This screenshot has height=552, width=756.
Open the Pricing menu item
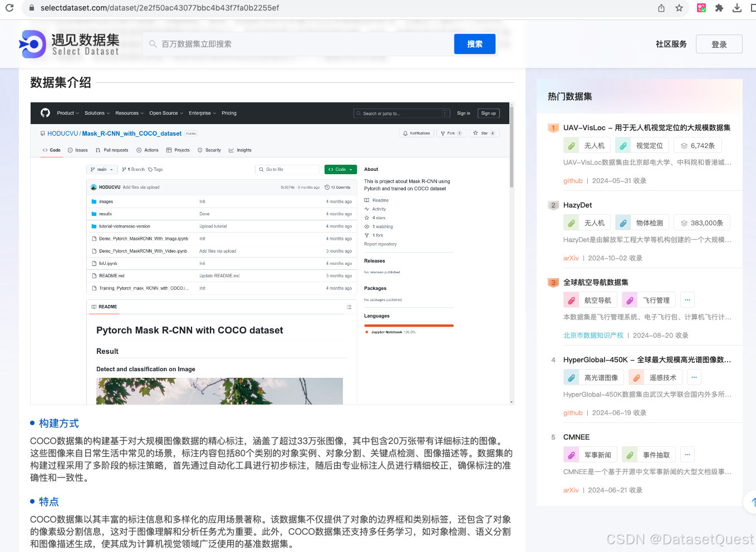[229, 113]
